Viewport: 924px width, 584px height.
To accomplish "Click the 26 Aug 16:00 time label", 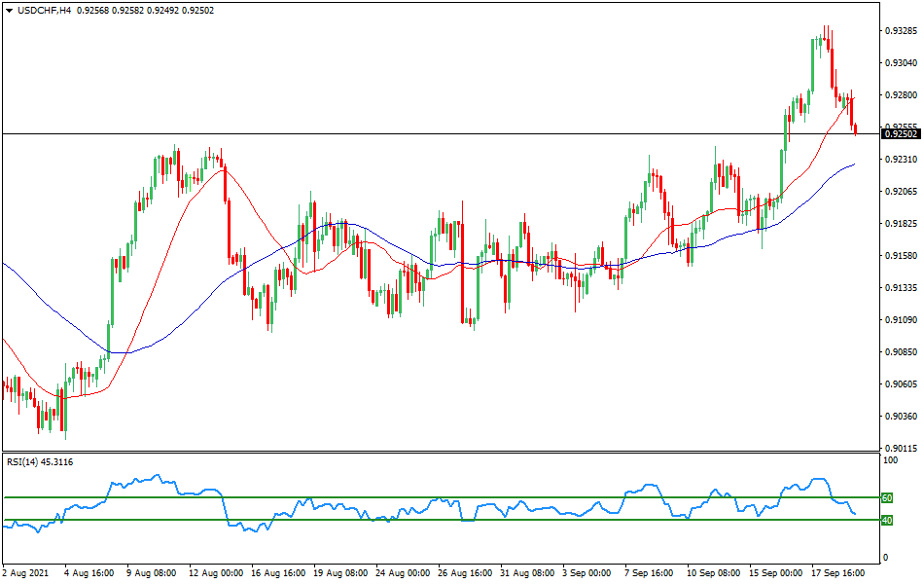I will (x=465, y=573).
